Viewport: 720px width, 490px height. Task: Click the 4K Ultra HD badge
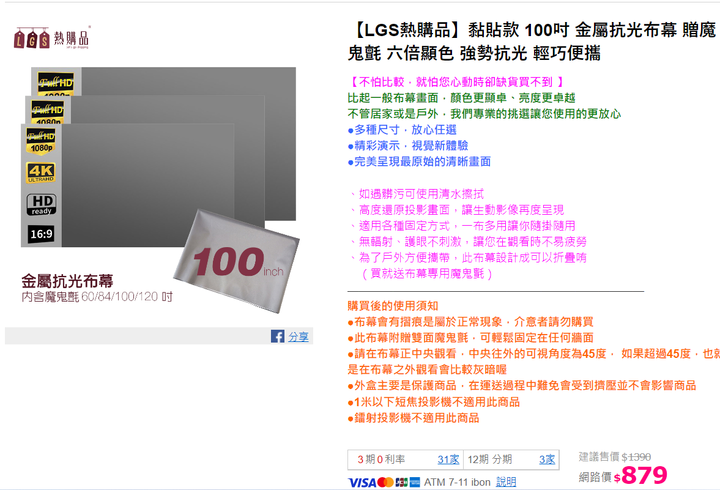point(41,172)
